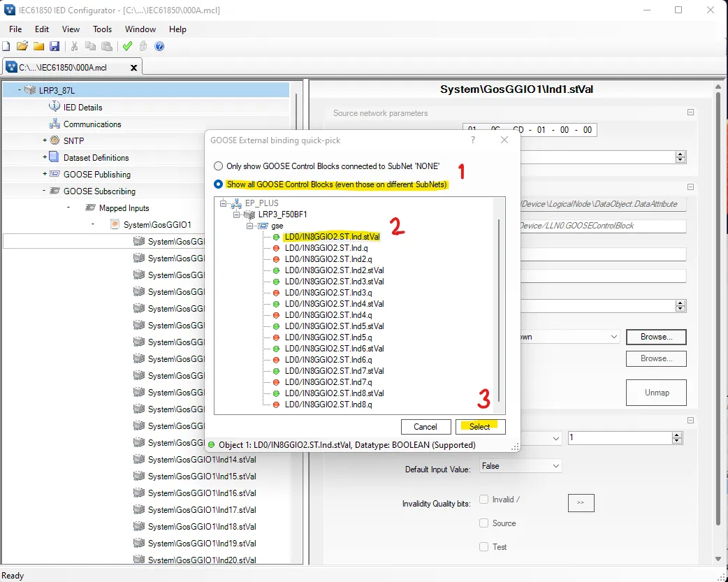The image size is (728, 582).
Task: Click the upper Browse... button
Action: coord(656,337)
